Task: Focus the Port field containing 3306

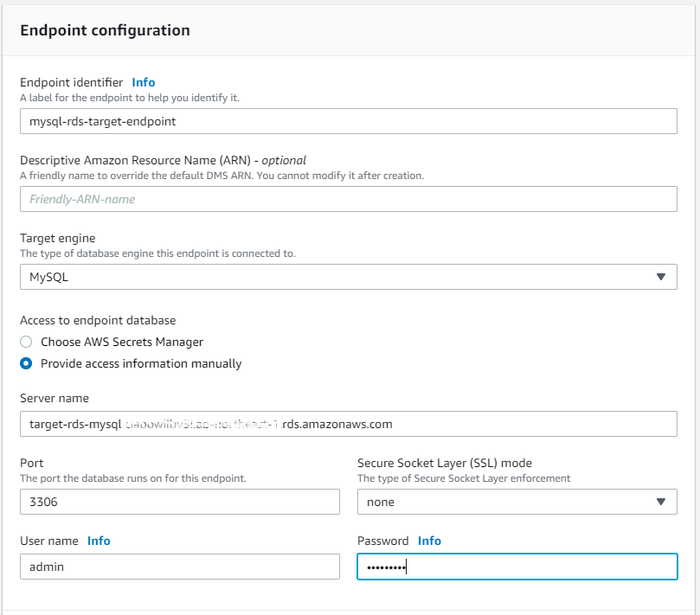Action: [179, 502]
